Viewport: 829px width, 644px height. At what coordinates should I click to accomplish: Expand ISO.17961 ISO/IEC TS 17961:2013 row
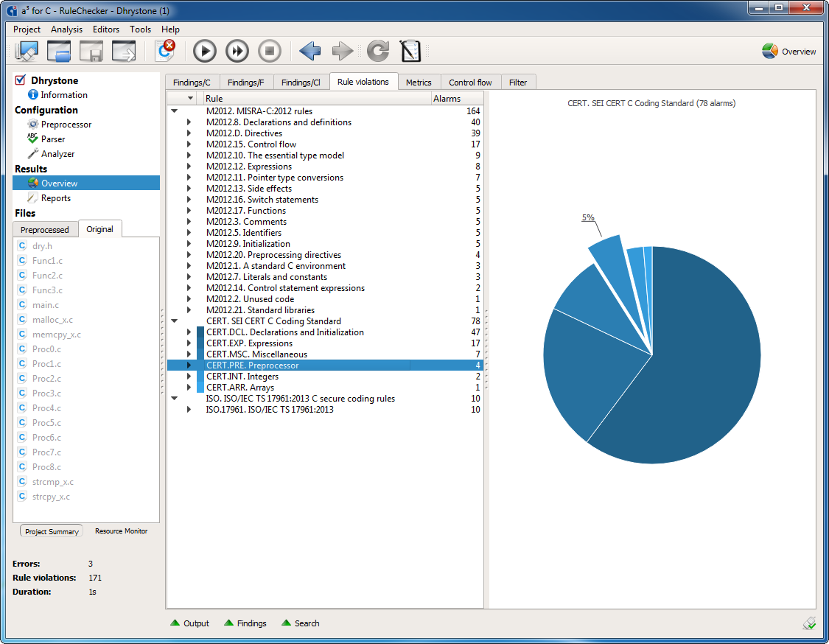tap(189, 409)
